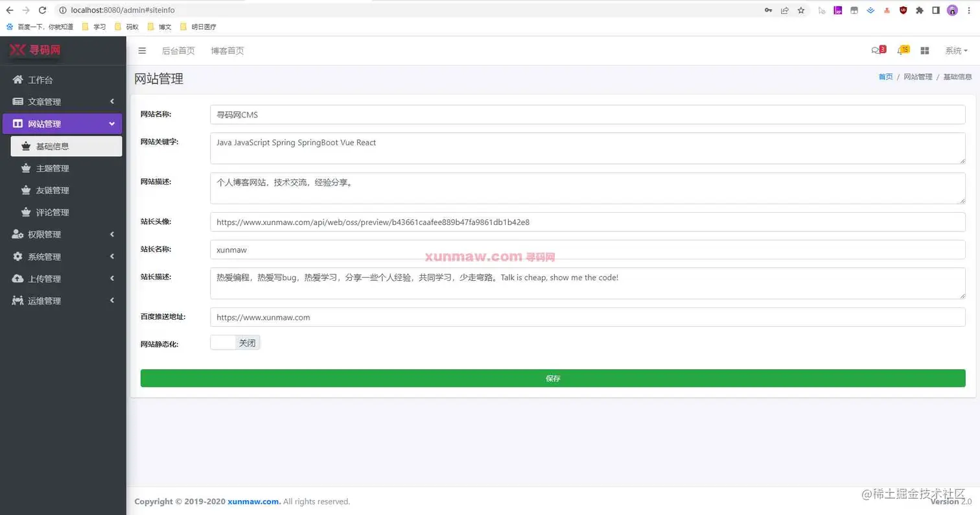
Task: Open the 系统 dropdown in the top bar
Action: point(956,51)
